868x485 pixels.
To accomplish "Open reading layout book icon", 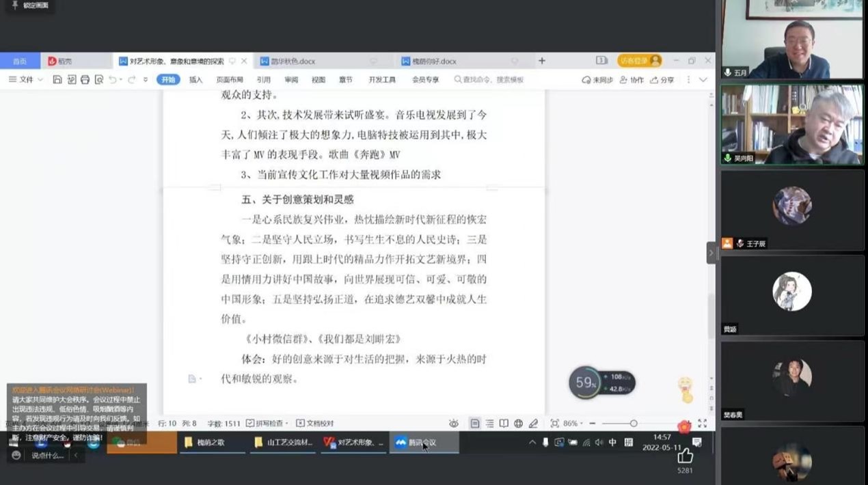I will (x=504, y=424).
